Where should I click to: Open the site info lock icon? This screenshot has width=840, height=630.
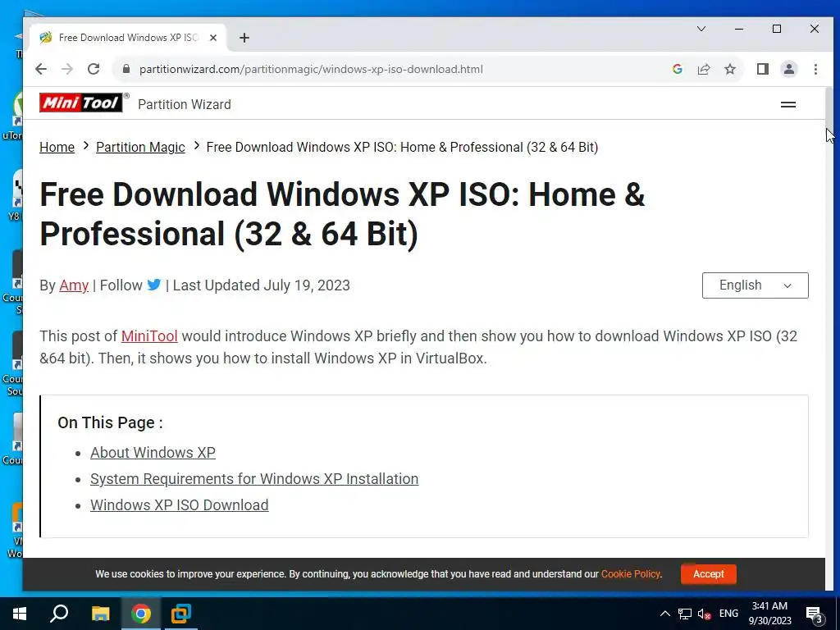126,69
